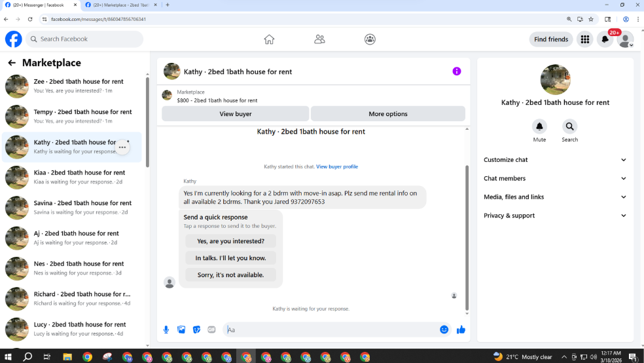
Task: Go back using the Marketplace arrow
Action: [x=12, y=62]
